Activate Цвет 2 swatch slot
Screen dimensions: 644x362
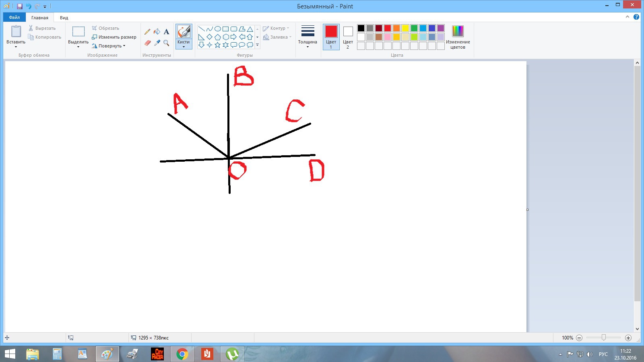click(347, 37)
